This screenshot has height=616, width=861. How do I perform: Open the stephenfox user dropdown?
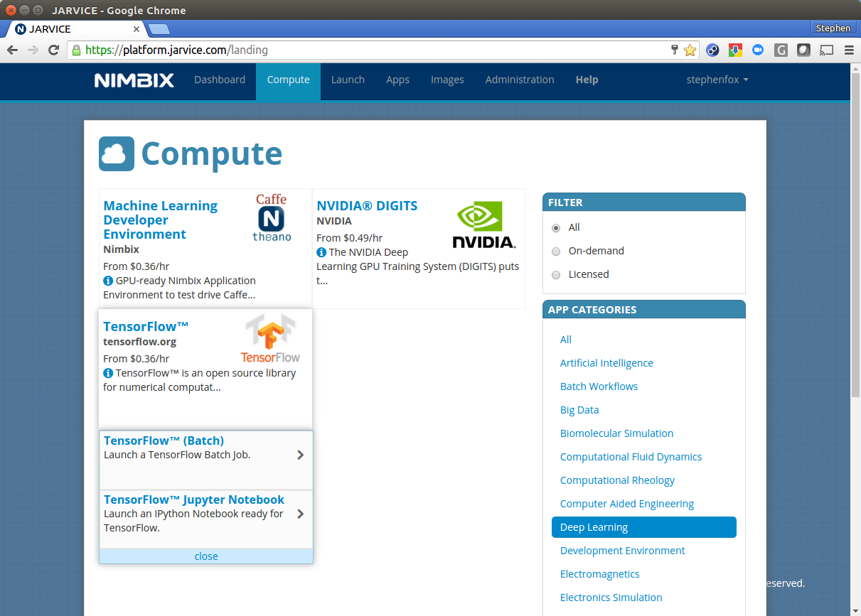pyautogui.click(x=717, y=80)
